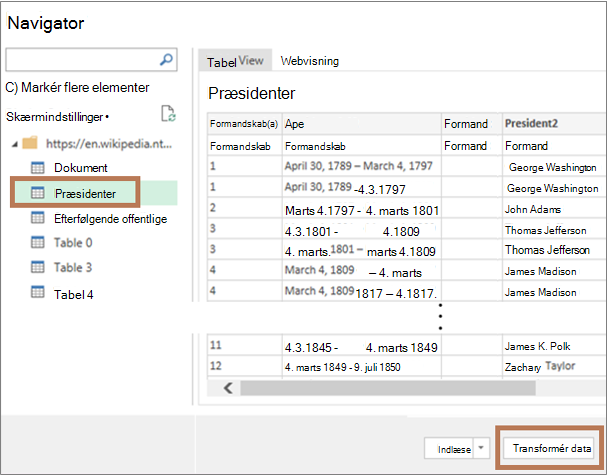
Task: Click the Efterfølgende offentlige table icon
Action: click(38, 218)
